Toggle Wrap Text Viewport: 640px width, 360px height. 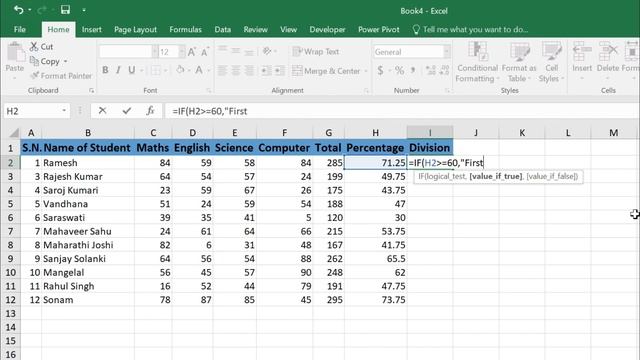316,52
